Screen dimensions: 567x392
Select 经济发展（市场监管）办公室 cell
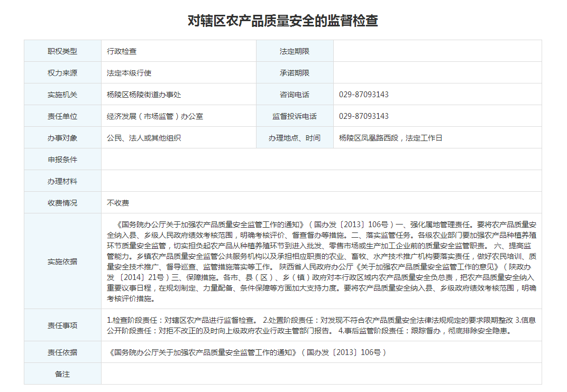155,116
